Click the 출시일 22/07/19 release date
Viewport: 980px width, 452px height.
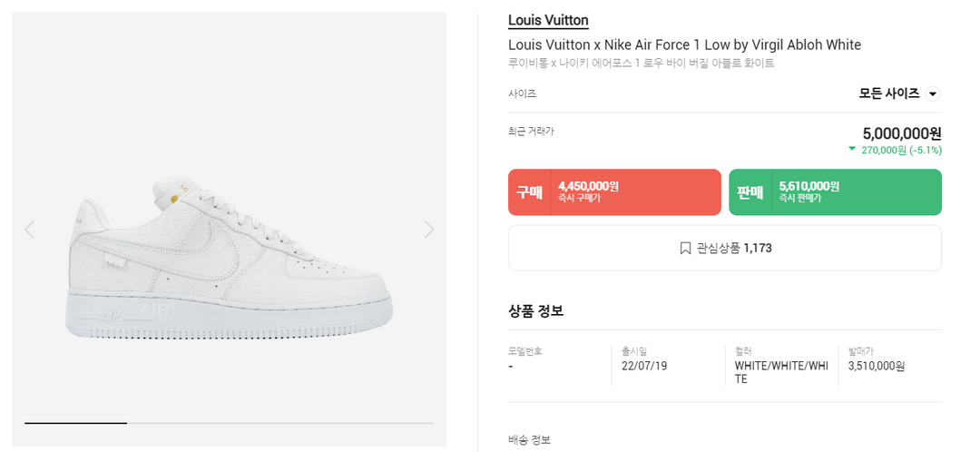(643, 366)
